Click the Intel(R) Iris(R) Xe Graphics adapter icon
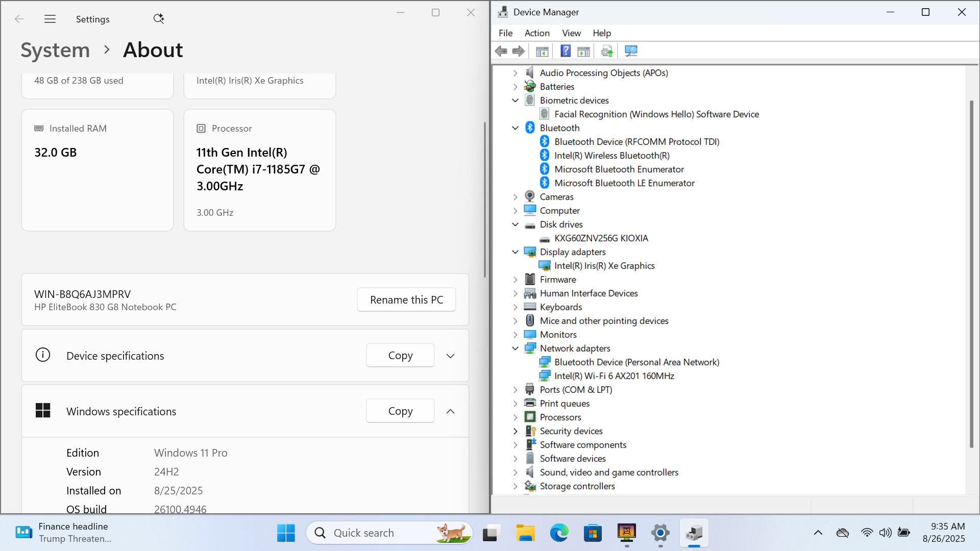Viewport: 980px width, 551px height. click(x=545, y=265)
